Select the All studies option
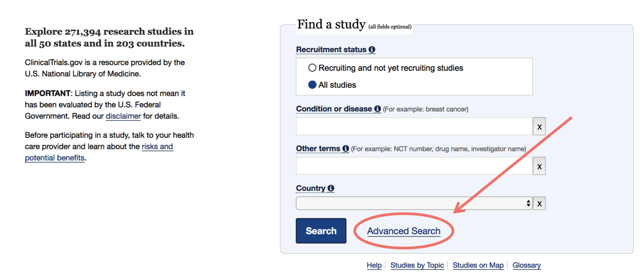Viewport: 644px width, 274px height. (313, 85)
